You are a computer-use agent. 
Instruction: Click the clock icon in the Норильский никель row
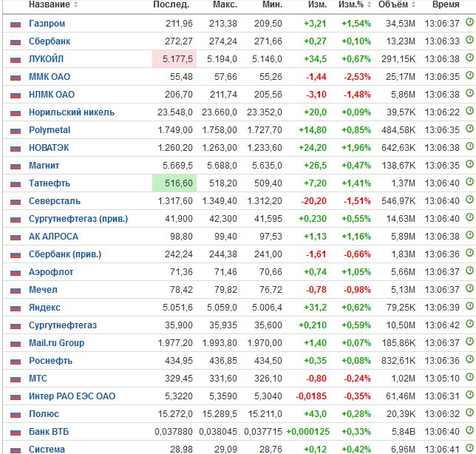[469, 110]
